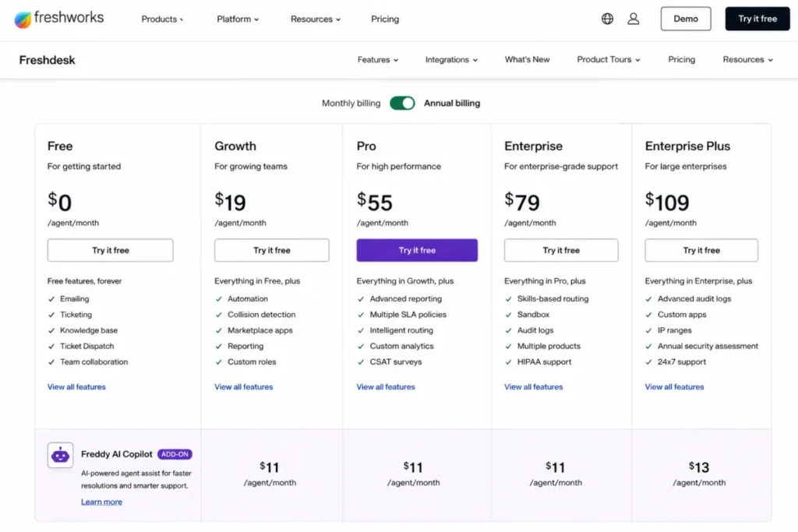This screenshot has width=798, height=532.
Task: Click Try it free under Free plan
Action: 111,250
